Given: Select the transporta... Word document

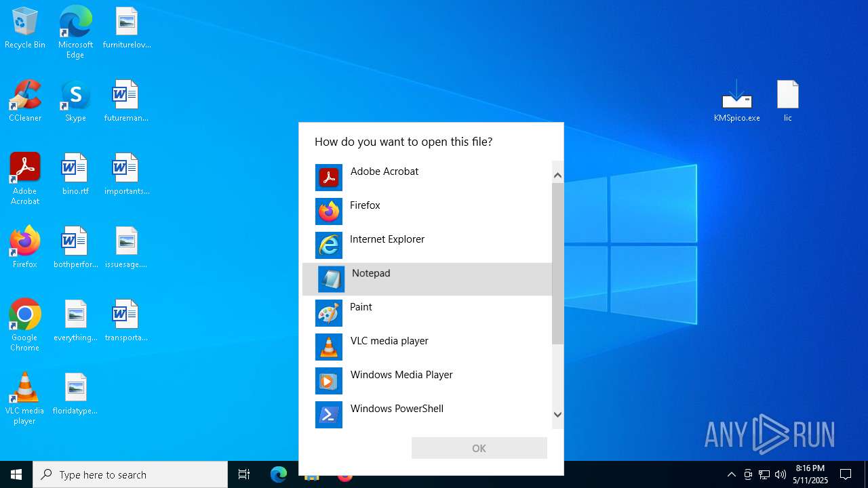Looking at the screenshot, I should point(126,321).
